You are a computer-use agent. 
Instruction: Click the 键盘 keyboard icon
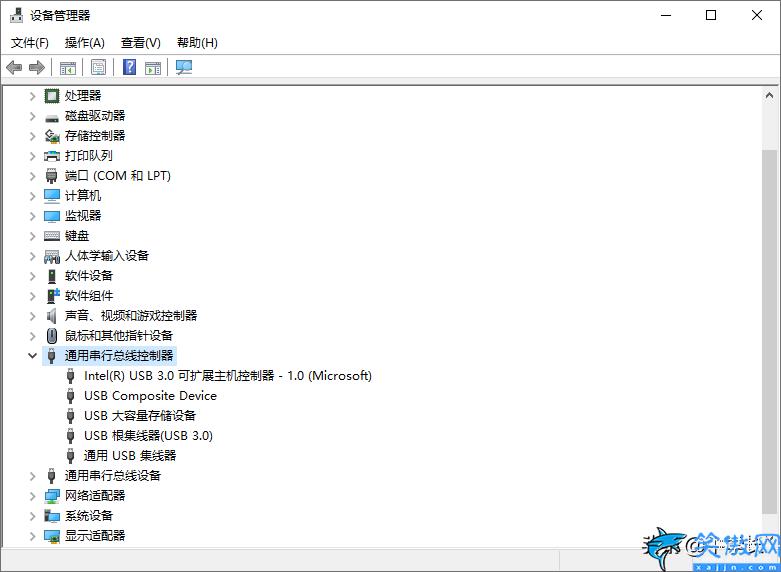(x=52, y=236)
